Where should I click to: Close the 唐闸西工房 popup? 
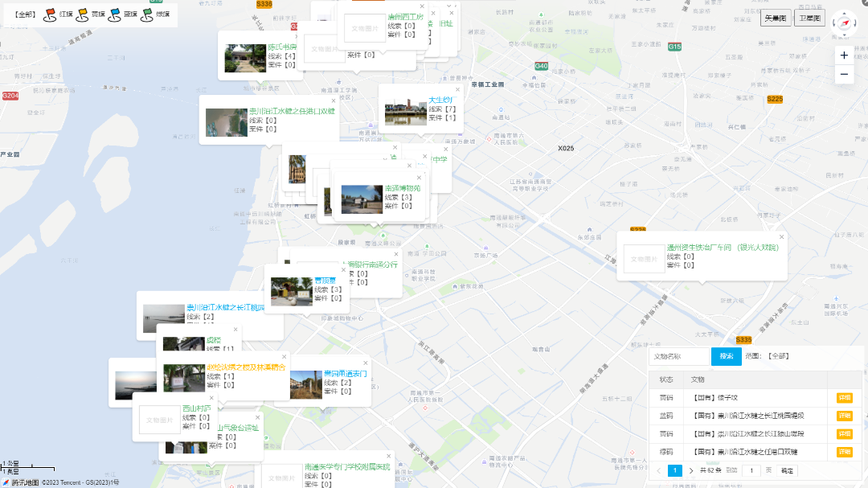(x=422, y=6)
